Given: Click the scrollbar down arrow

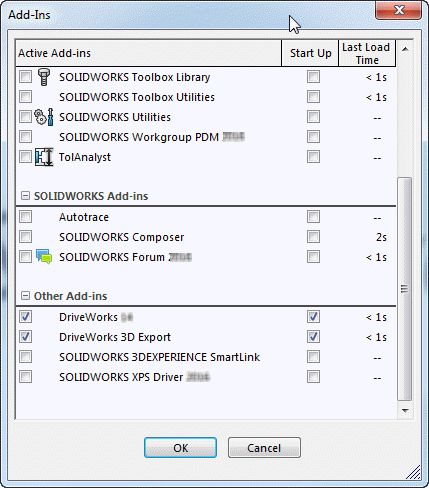Looking at the screenshot, I should 405,411.
